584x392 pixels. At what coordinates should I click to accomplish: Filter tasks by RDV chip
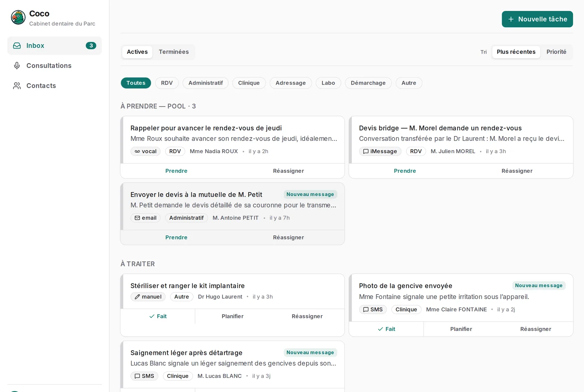pos(167,83)
